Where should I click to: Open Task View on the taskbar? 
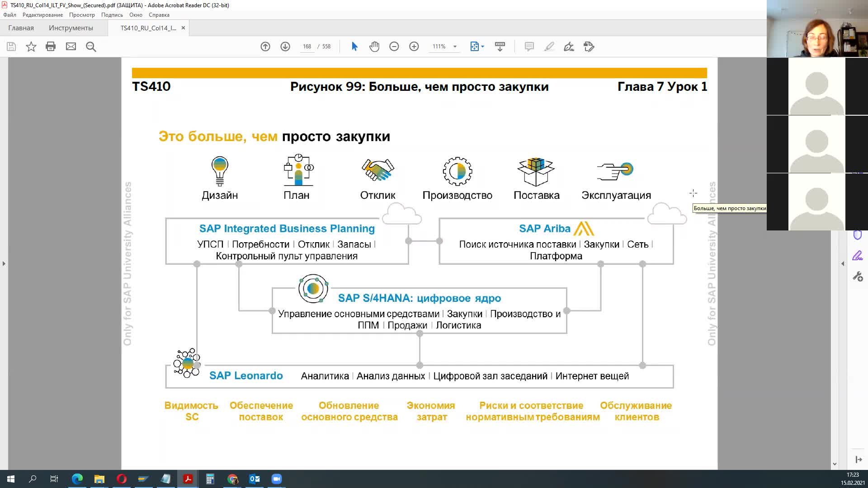[54, 479]
